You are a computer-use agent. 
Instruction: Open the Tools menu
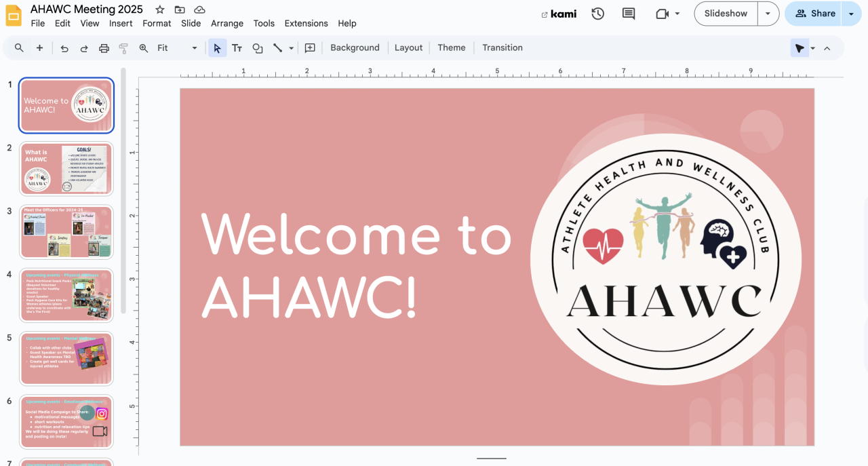coord(264,23)
